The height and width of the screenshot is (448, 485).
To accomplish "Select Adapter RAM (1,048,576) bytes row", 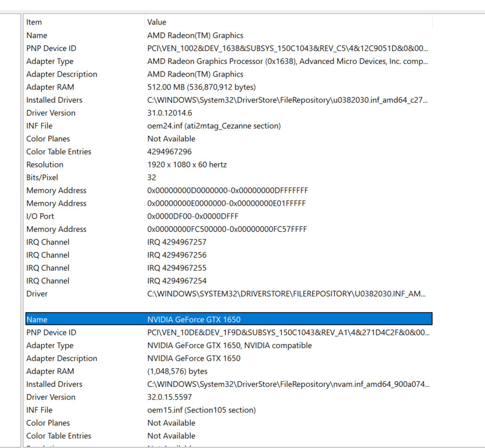I will click(229, 371).
